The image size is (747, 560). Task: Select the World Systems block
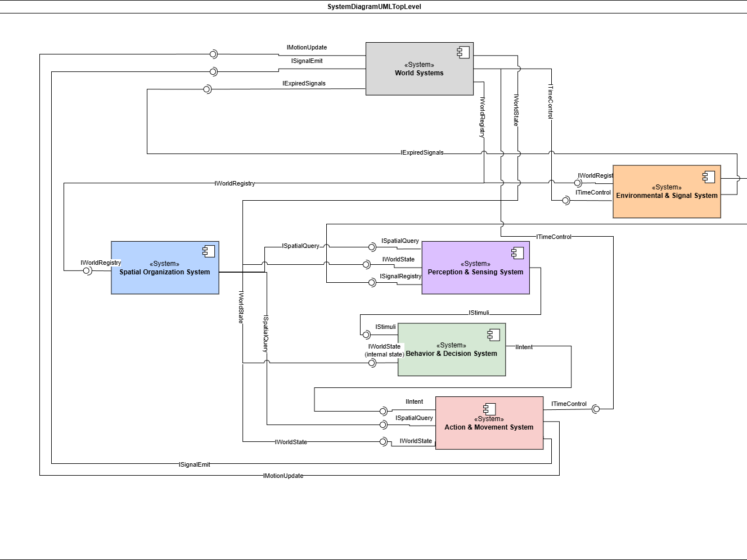[420, 69]
